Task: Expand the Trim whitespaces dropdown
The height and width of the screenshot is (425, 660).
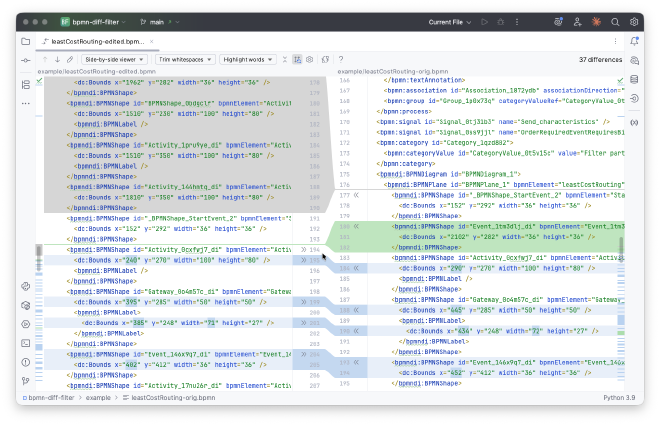Action: click(x=184, y=60)
